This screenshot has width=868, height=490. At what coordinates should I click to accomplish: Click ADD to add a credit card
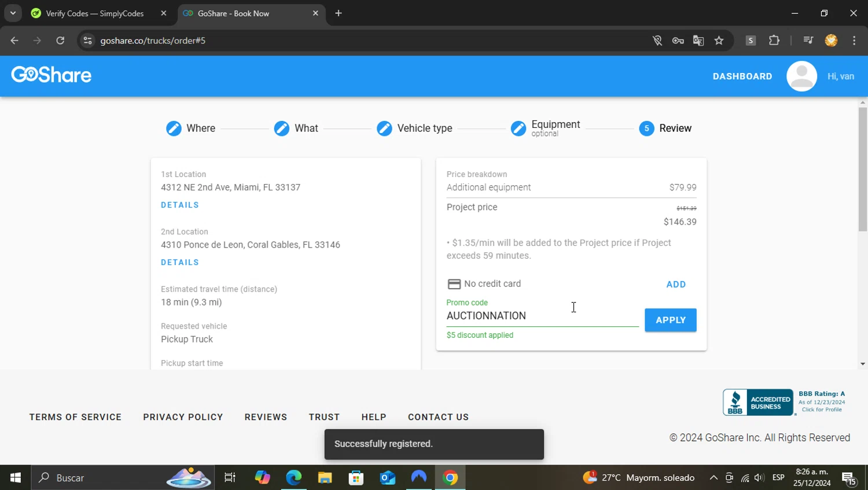(x=676, y=284)
